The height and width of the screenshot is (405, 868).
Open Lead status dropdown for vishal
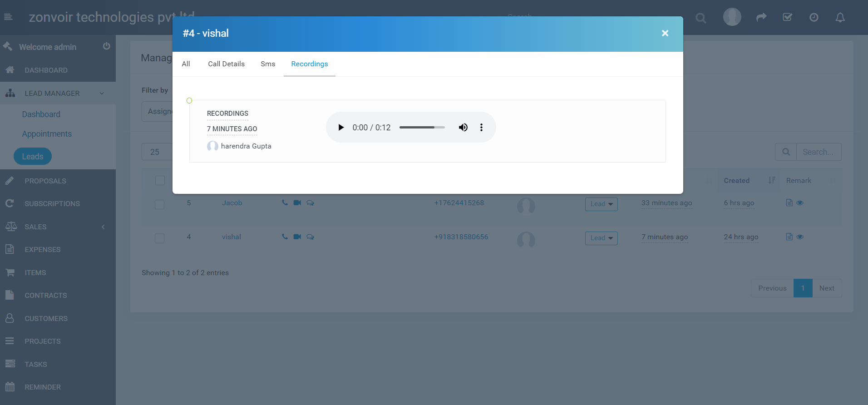click(x=602, y=238)
